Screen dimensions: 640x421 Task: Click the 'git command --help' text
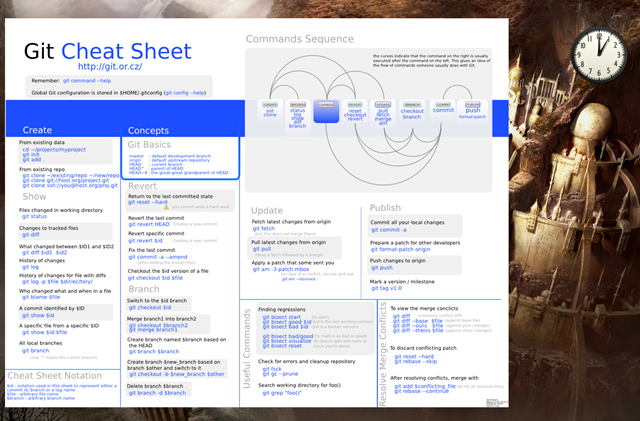point(87,81)
